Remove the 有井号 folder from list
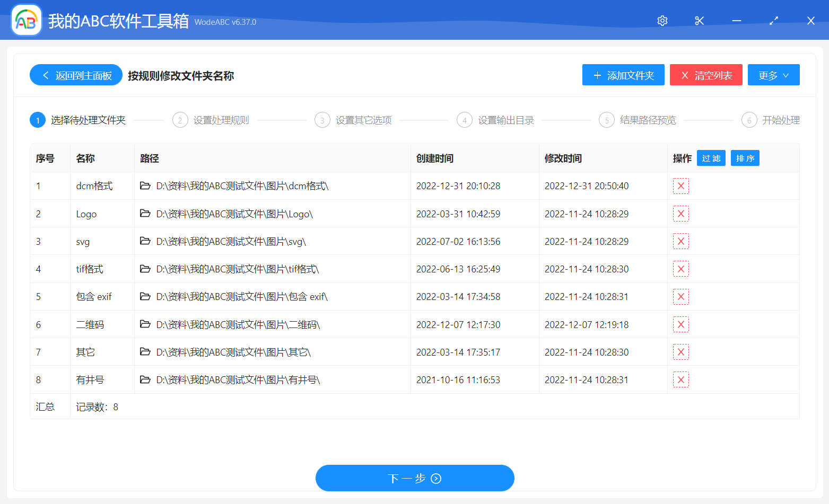829x504 pixels. click(x=680, y=380)
